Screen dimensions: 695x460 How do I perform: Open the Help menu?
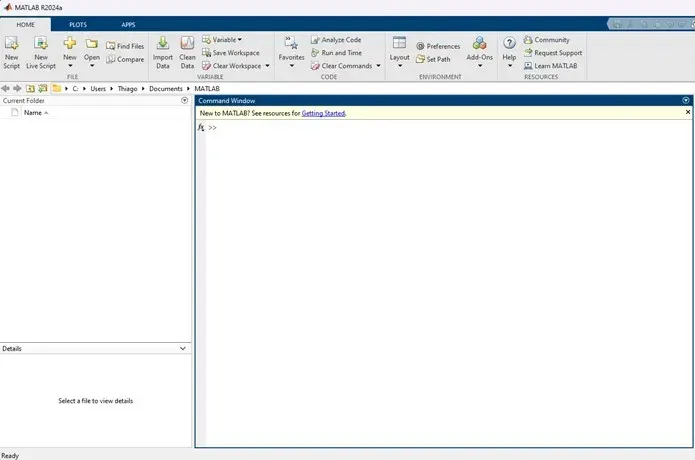point(509,53)
